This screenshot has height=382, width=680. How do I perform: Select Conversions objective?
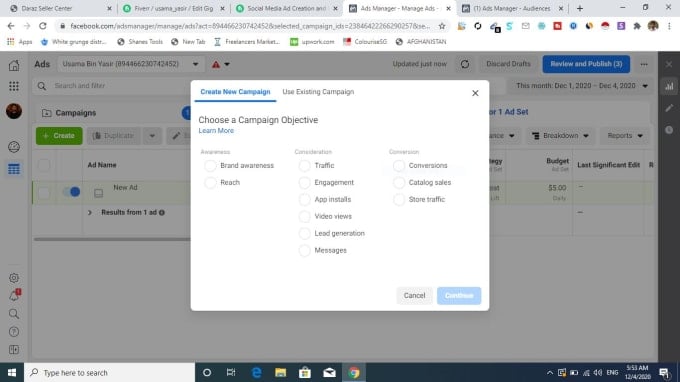pos(399,166)
